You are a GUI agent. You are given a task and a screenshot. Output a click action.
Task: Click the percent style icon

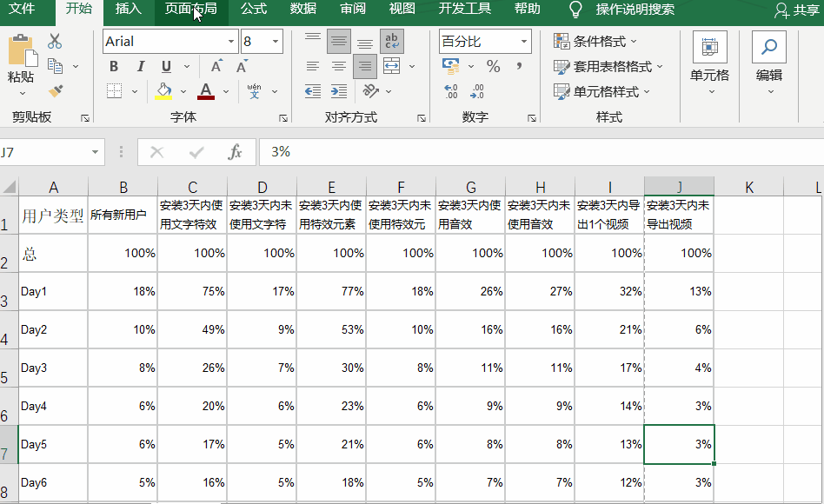(493, 66)
